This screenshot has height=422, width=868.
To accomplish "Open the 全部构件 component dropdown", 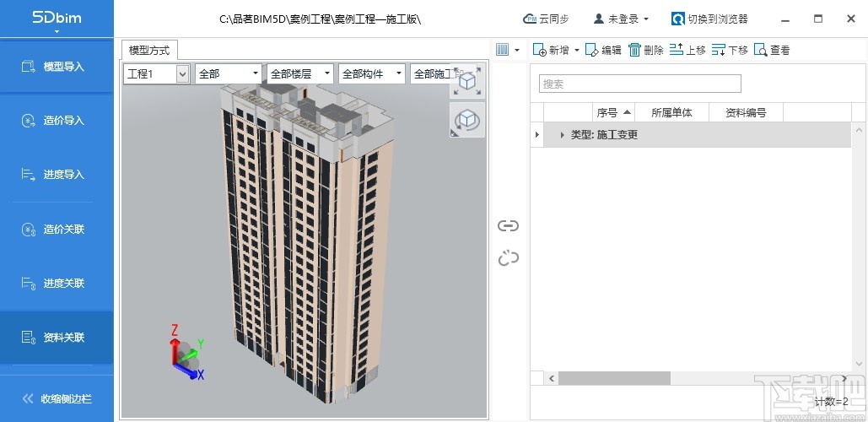I will pyautogui.click(x=372, y=73).
